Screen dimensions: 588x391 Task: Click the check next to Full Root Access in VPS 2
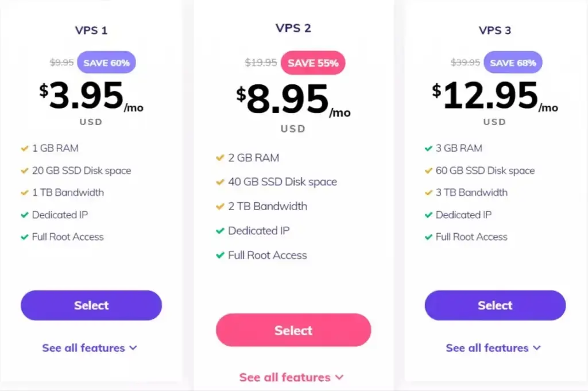pyautogui.click(x=219, y=255)
